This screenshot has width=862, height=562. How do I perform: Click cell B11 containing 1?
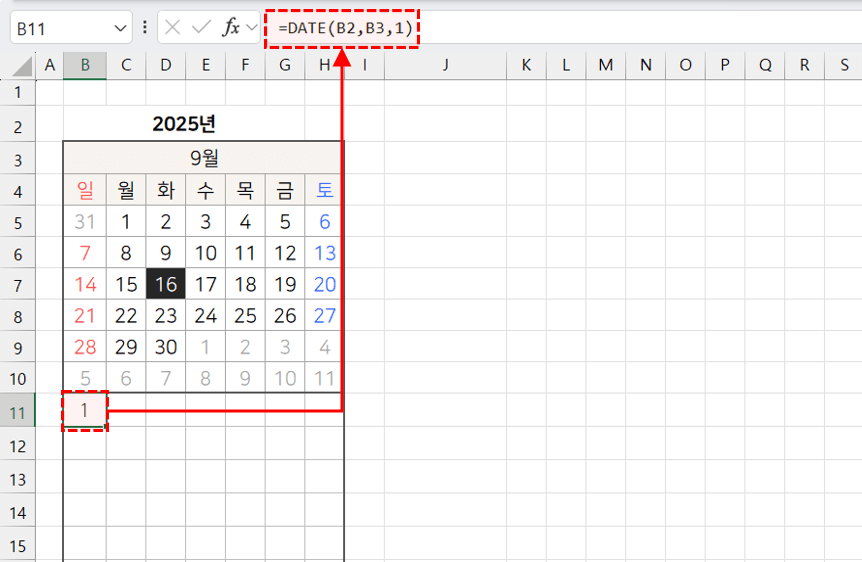(x=85, y=411)
